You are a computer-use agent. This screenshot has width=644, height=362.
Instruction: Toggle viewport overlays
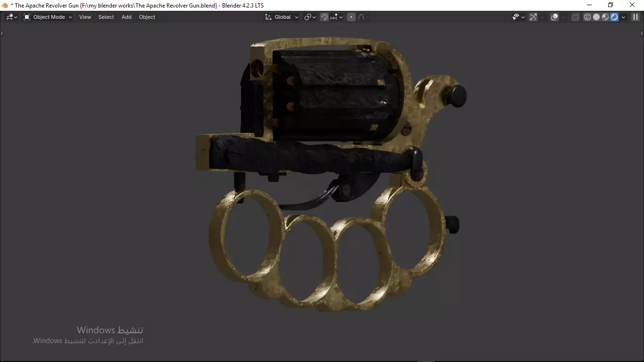click(x=554, y=17)
